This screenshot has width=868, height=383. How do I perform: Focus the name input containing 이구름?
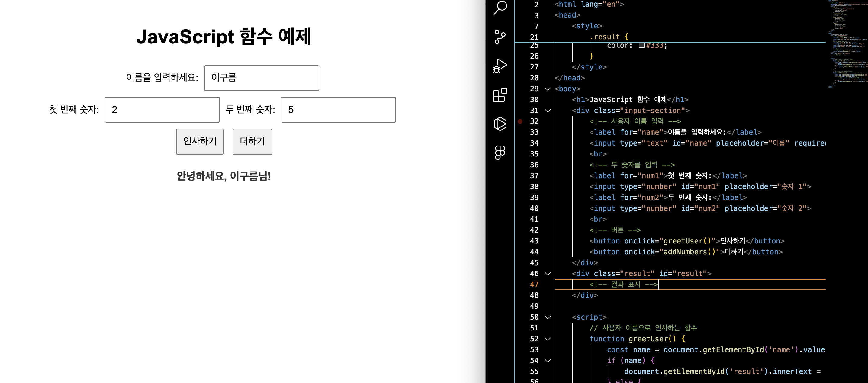(x=262, y=78)
